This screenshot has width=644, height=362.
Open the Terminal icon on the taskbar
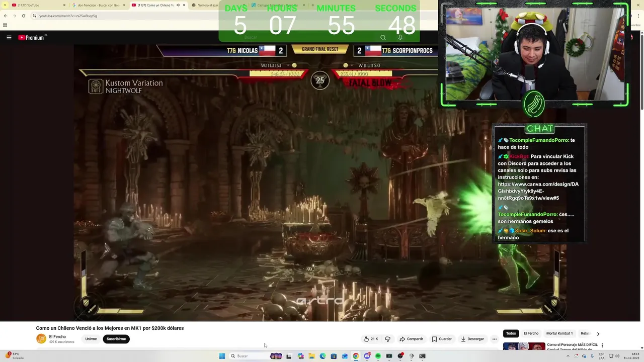click(422, 356)
